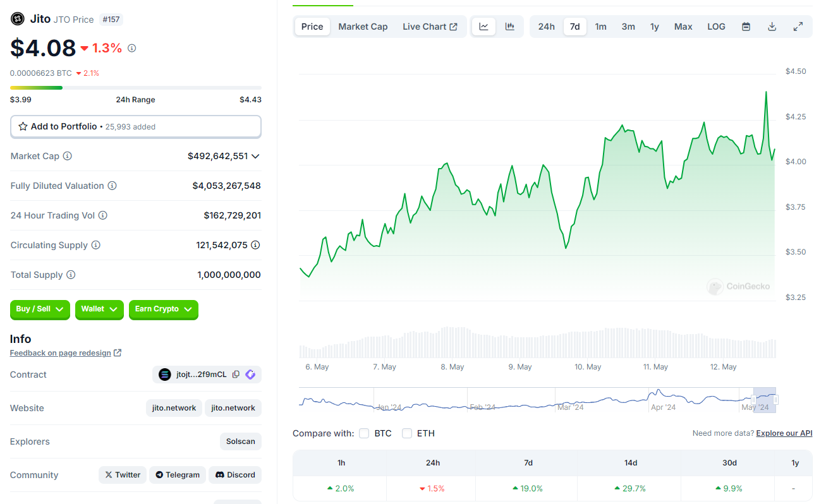Open Buy / Sell dropdown
This screenshot has height=504, width=814.
coord(40,309)
